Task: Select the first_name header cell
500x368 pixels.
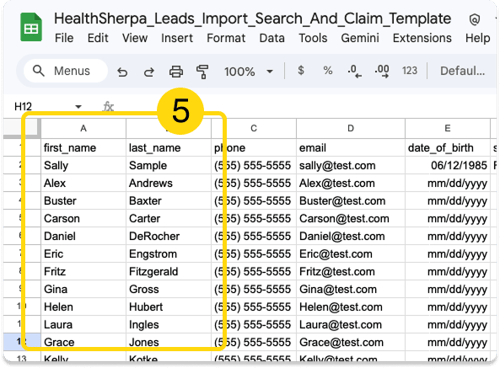Action: click(x=83, y=148)
